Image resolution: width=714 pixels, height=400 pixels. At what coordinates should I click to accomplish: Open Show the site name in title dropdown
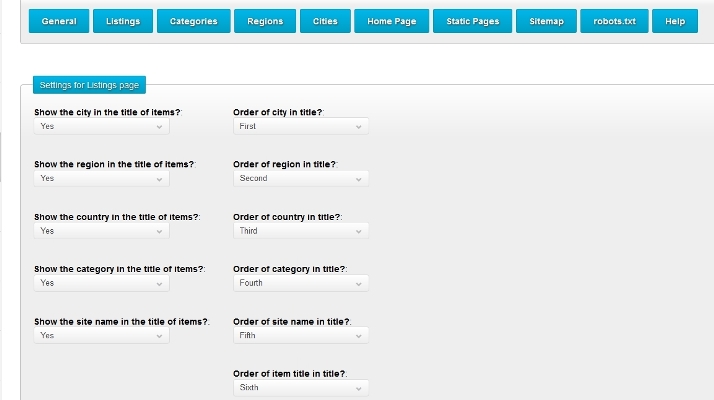click(x=102, y=335)
